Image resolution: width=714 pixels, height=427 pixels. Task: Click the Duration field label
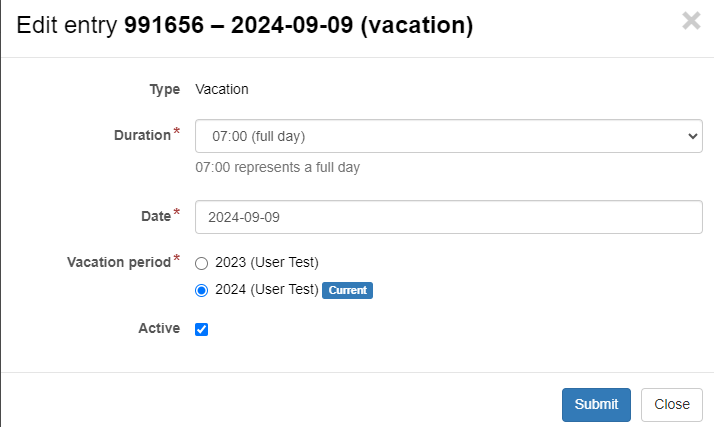142,135
